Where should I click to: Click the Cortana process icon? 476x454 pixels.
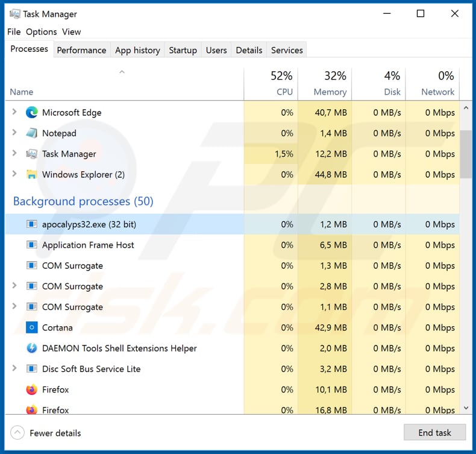[x=31, y=327]
